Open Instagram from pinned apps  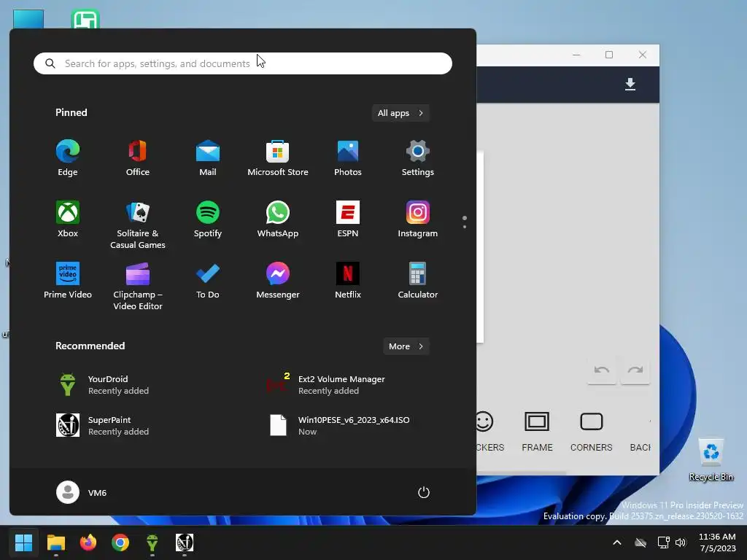tap(418, 219)
